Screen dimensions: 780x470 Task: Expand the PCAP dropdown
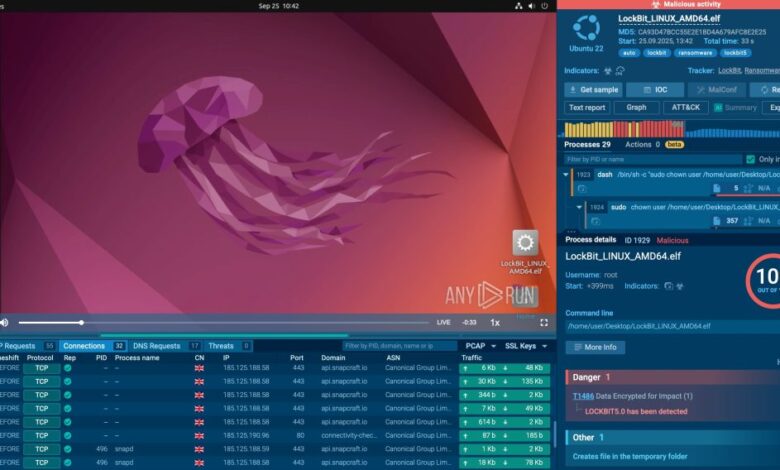[480, 346]
